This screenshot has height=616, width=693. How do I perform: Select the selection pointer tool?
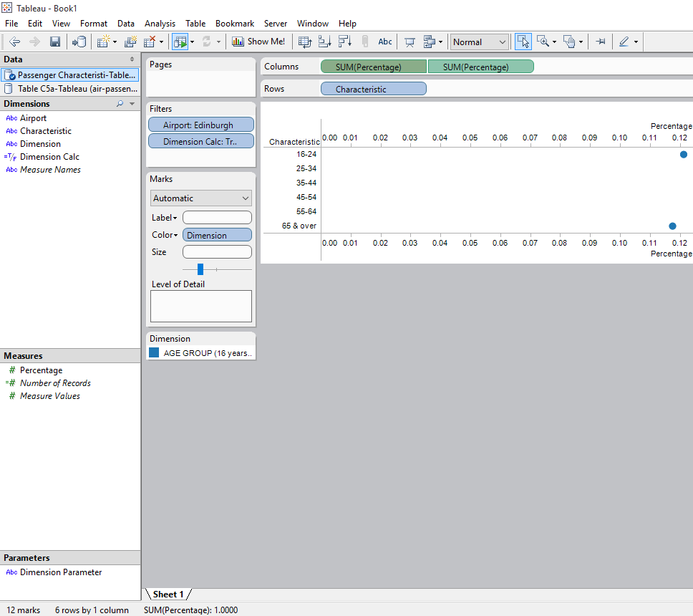523,42
